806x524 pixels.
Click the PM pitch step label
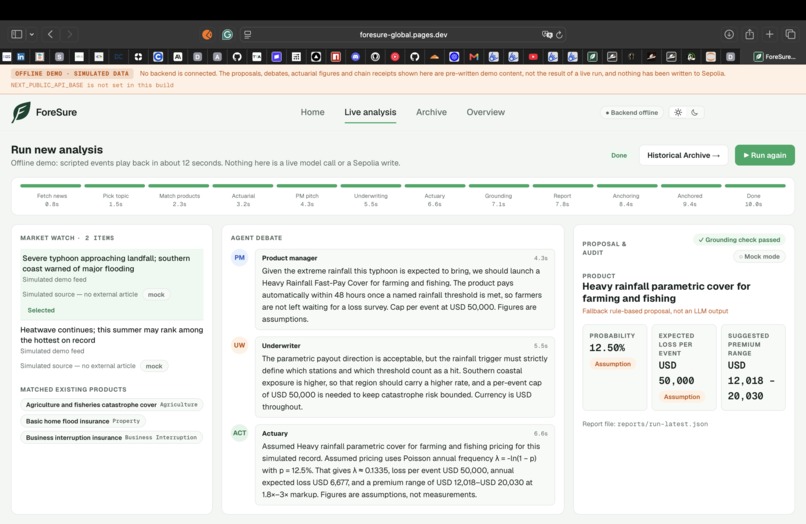pos(307,196)
